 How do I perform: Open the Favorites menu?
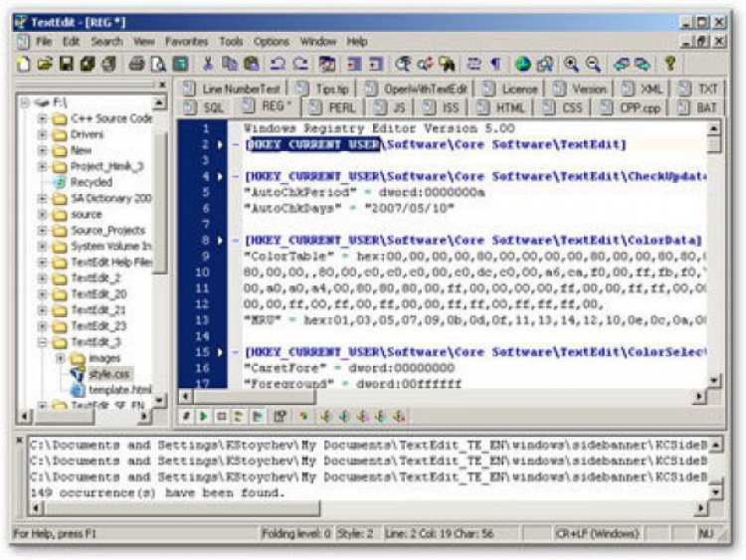[187, 42]
